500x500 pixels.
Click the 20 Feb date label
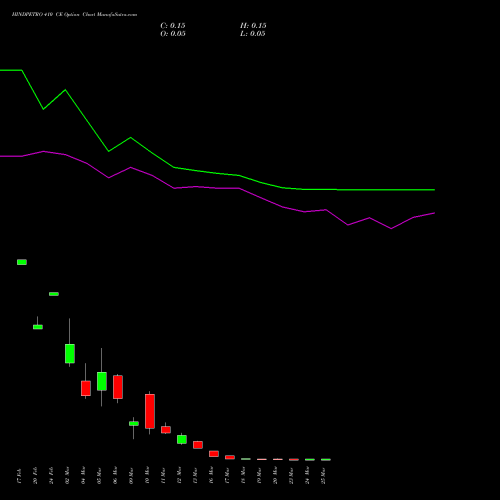point(35,476)
